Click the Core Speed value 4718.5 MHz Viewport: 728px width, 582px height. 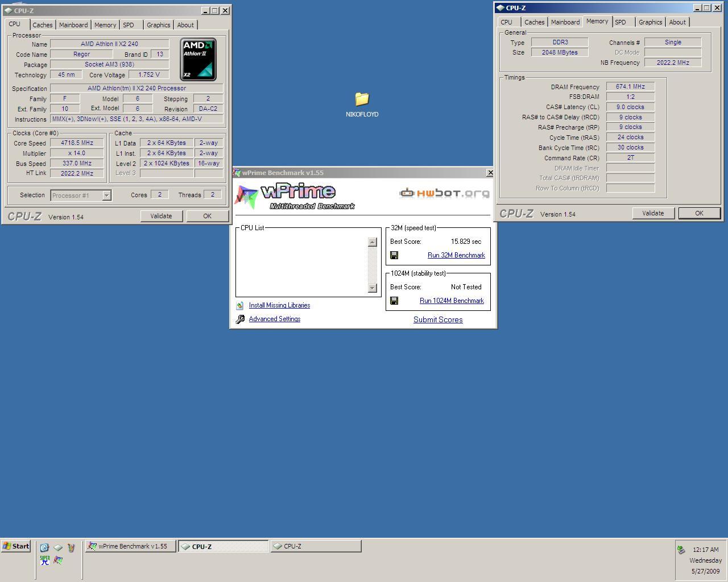[x=77, y=143]
